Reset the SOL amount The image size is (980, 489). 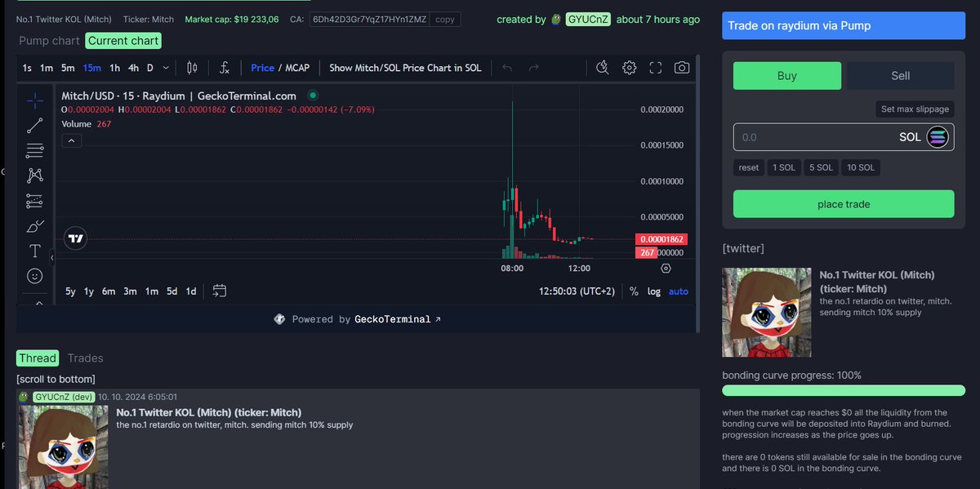click(x=749, y=167)
